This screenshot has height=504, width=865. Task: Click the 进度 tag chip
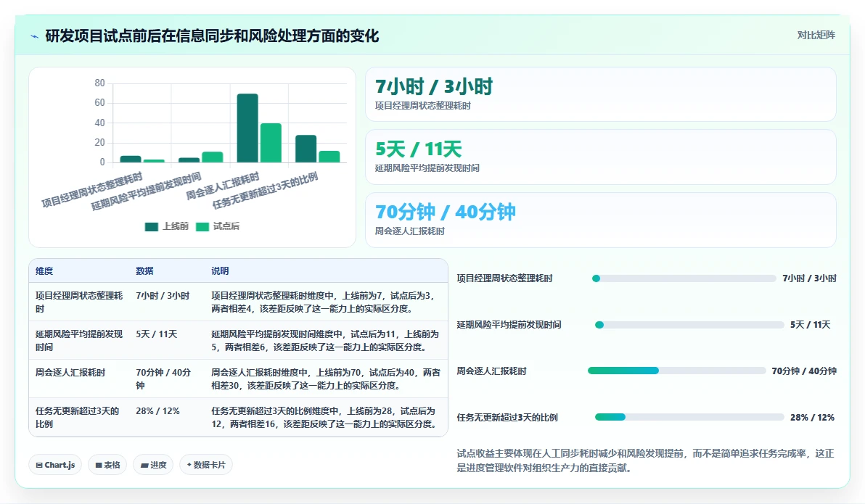tap(153, 465)
